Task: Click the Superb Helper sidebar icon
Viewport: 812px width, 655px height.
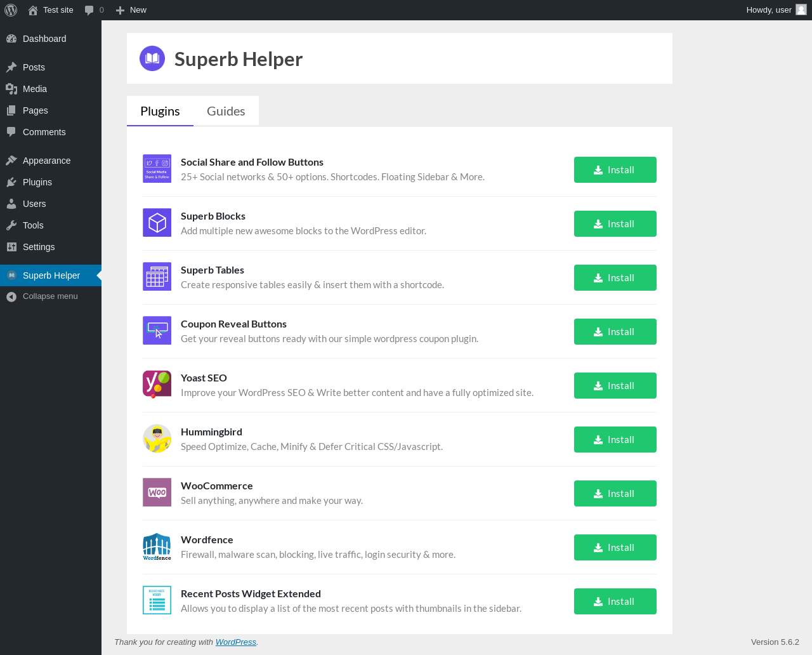Action: pyautogui.click(x=11, y=275)
